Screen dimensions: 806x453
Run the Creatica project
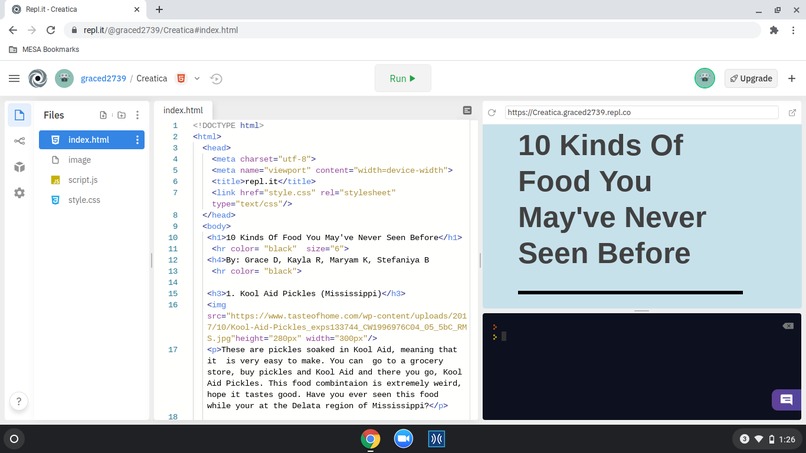point(402,78)
